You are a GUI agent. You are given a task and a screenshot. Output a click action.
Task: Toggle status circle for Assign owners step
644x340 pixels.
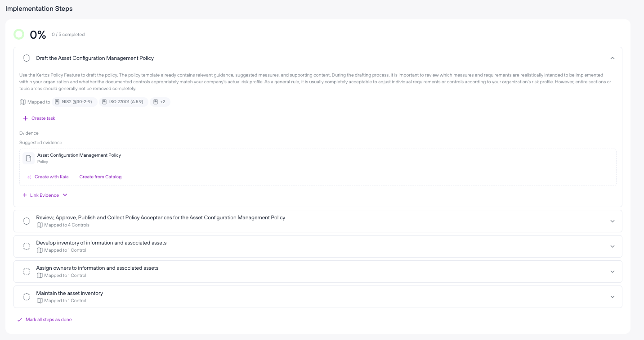point(27,272)
